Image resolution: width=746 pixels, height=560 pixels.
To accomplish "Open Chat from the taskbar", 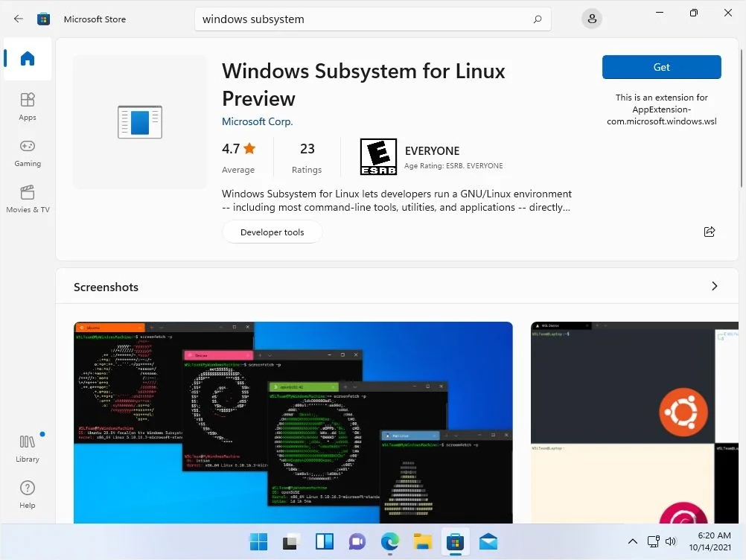I will (357, 542).
